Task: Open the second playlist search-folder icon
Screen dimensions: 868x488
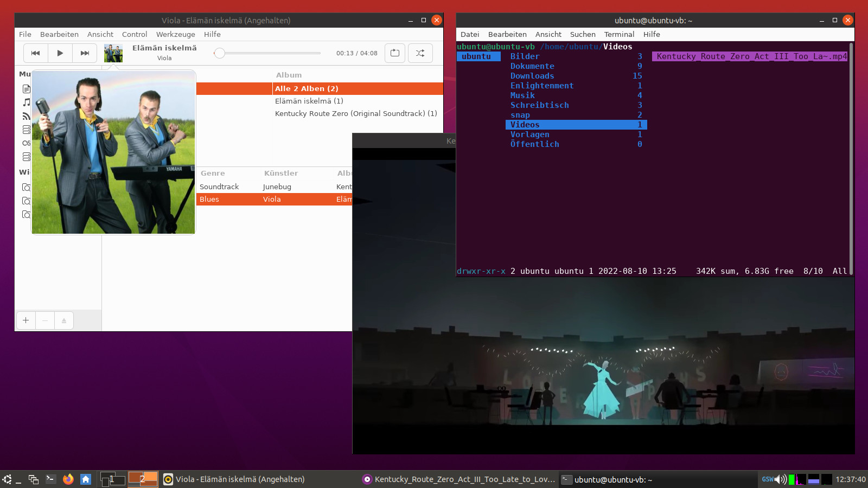Action: [26, 201]
